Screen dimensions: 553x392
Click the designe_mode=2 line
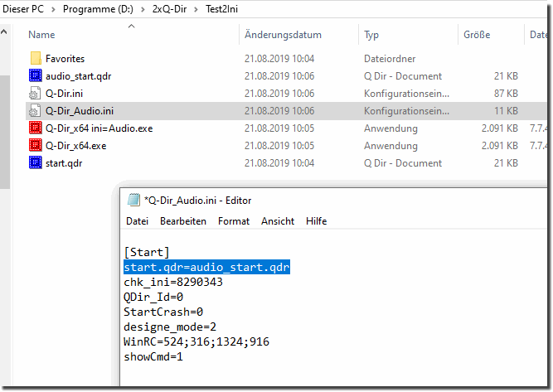pos(170,327)
